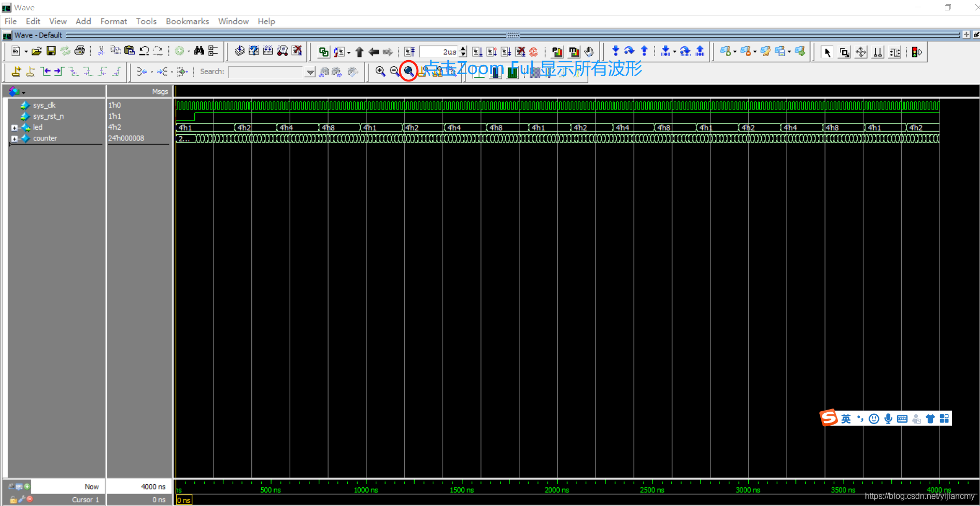The height and width of the screenshot is (506, 980).
Task: Click the Step Over curved arrow
Action: click(629, 51)
